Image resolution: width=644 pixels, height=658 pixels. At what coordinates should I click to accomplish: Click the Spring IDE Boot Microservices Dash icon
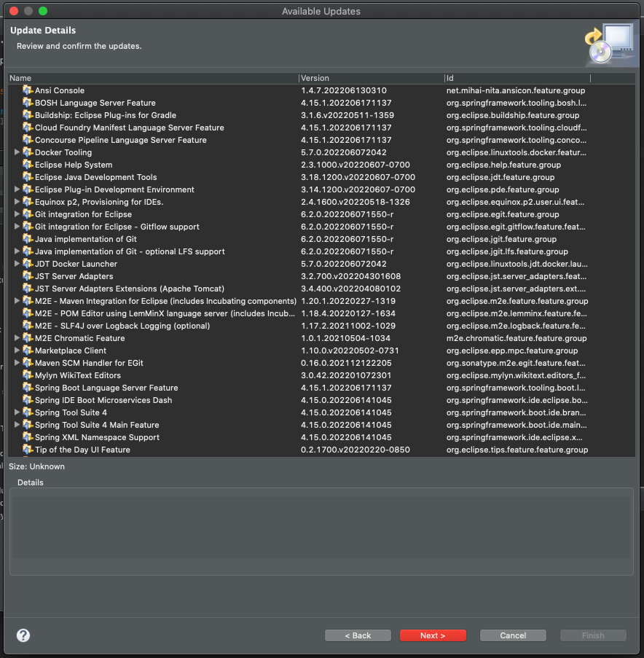pos(28,400)
